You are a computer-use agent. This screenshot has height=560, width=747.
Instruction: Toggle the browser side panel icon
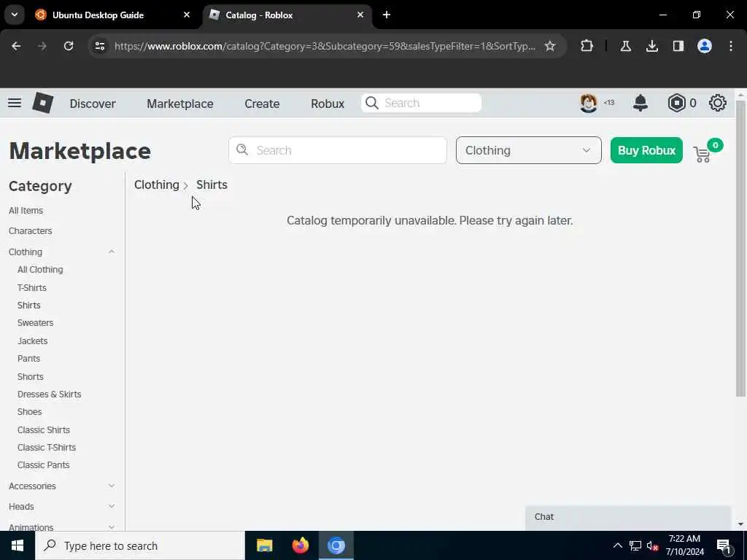coord(678,46)
